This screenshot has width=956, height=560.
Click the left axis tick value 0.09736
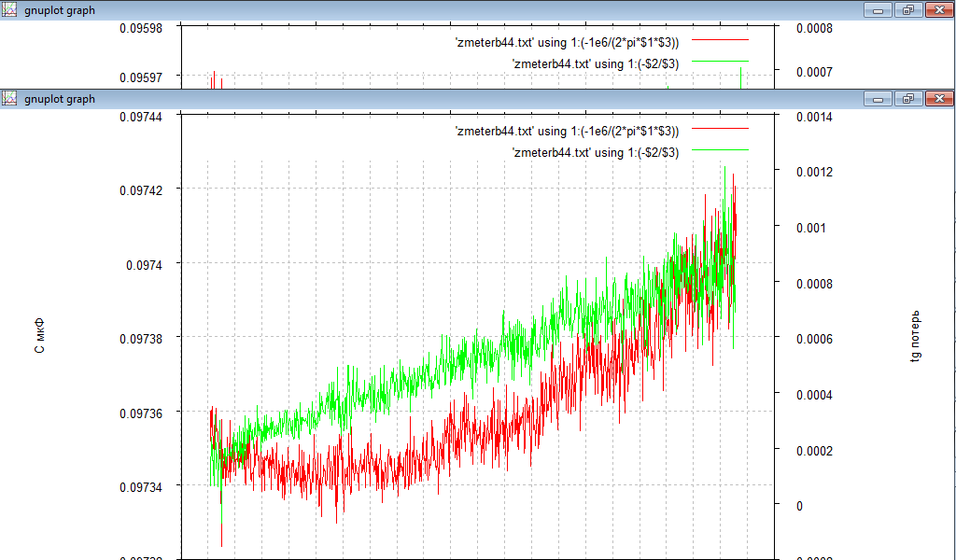click(x=141, y=413)
